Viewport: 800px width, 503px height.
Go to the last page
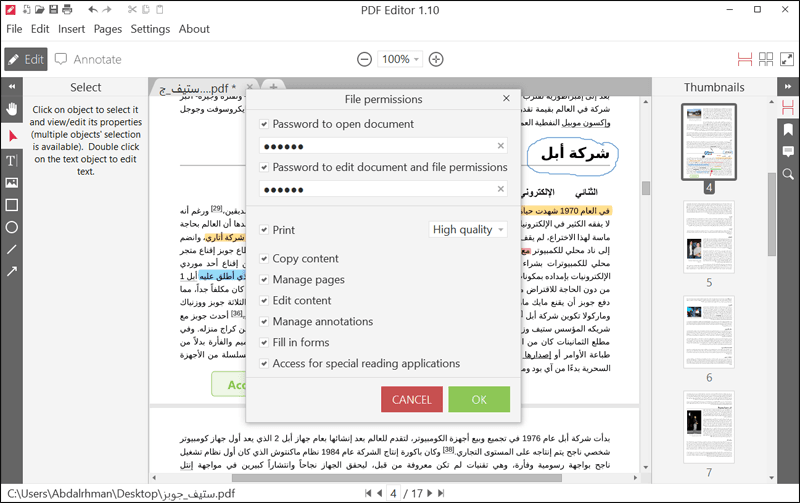(441, 493)
